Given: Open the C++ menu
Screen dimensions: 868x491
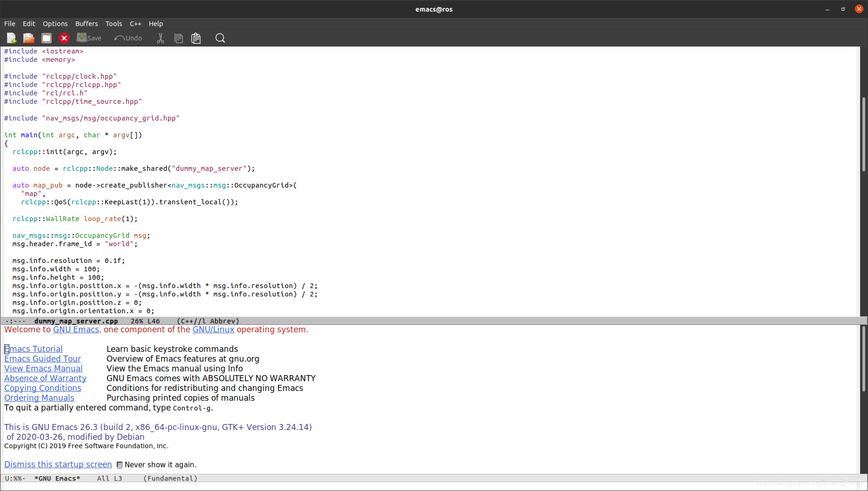Looking at the screenshot, I should coord(135,24).
